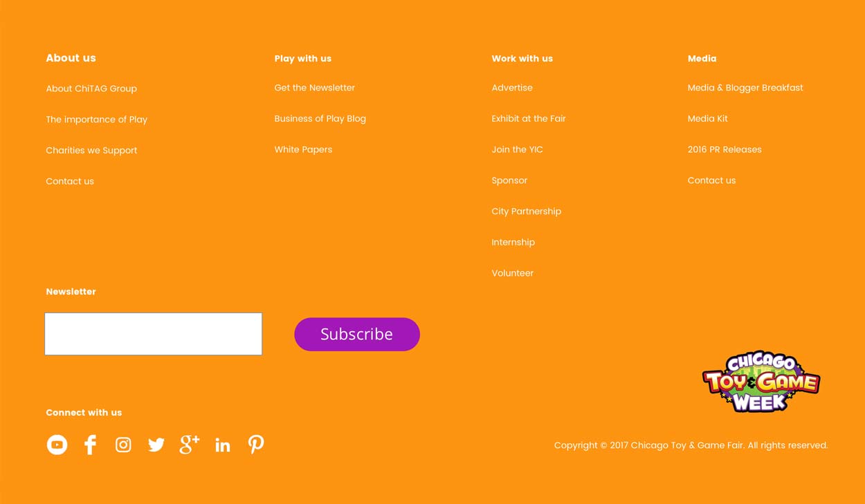Open the Google Plus icon

pos(190,445)
